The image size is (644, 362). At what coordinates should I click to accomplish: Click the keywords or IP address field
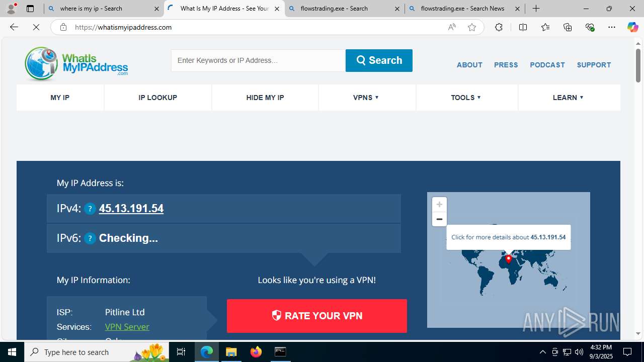tap(258, 60)
